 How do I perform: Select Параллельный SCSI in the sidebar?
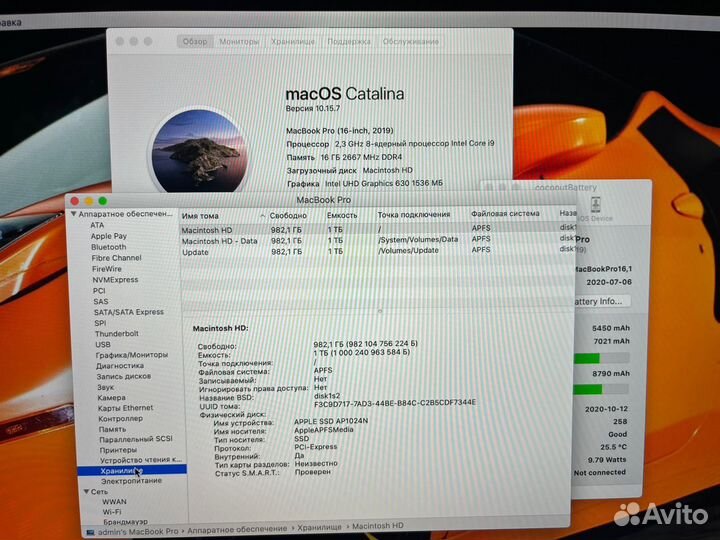tap(136, 439)
